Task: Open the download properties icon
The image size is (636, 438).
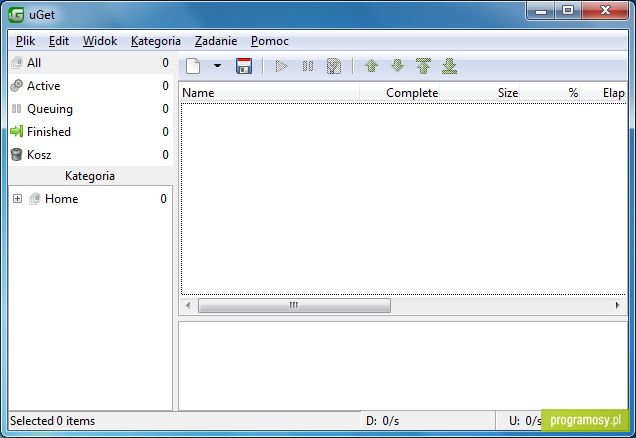Action: point(334,66)
